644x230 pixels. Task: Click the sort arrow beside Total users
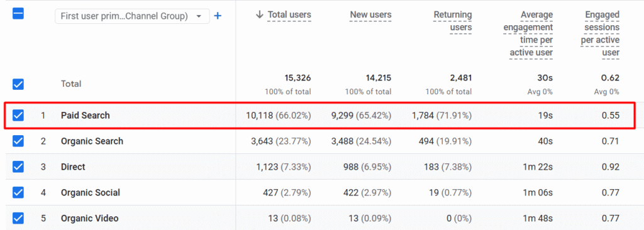click(259, 15)
